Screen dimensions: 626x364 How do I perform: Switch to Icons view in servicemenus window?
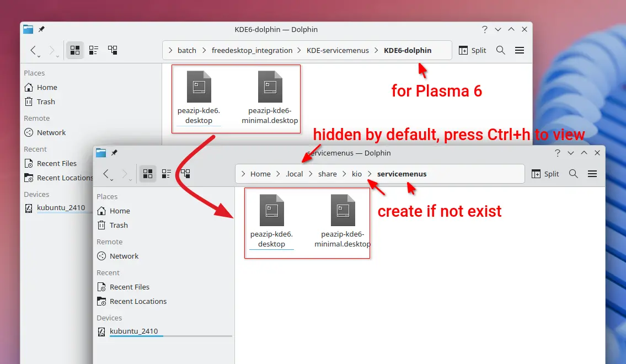click(x=148, y=174)
